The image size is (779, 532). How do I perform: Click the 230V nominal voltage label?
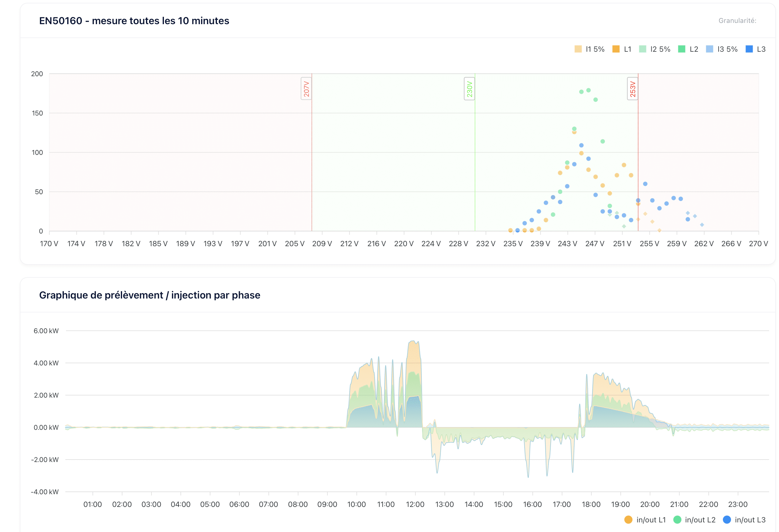tap(469, 89)
